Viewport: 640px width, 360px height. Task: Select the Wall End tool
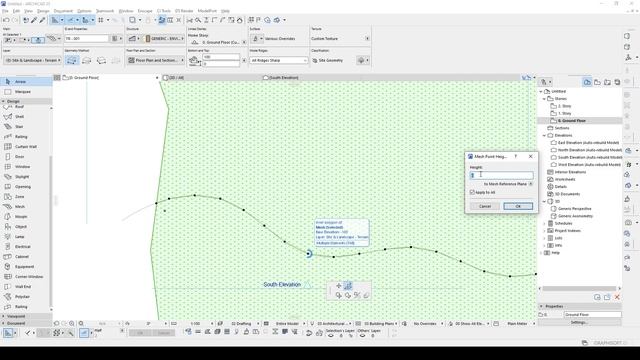26,287
